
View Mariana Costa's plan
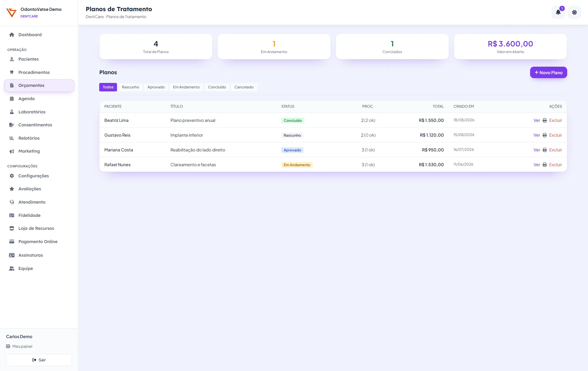(x=537, y=150)
